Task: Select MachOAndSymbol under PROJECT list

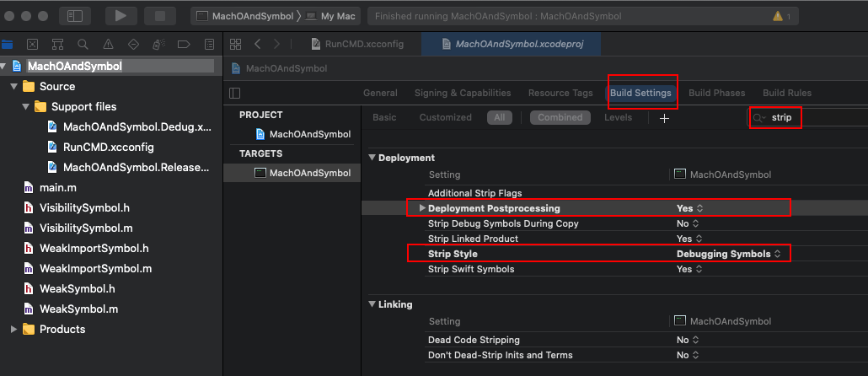Action: [303, 135]
